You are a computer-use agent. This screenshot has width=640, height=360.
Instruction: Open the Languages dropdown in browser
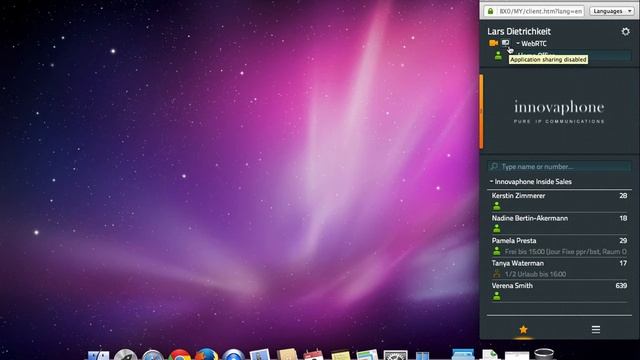[x=611, y=11]
